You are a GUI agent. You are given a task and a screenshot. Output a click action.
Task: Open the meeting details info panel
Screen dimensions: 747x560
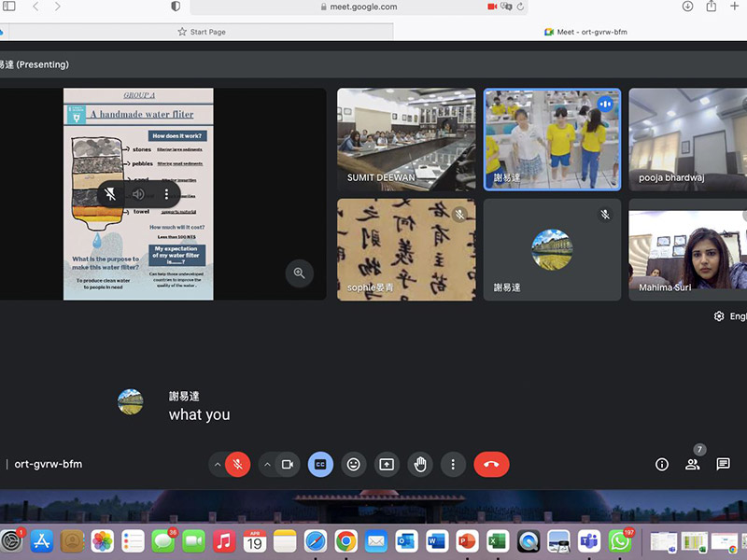coord(662,464)
